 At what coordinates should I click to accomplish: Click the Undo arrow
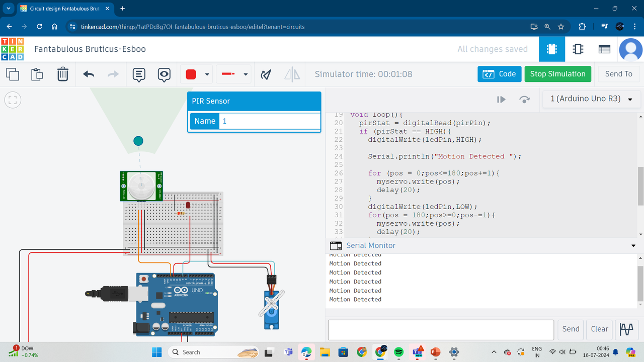pos(89,74)
